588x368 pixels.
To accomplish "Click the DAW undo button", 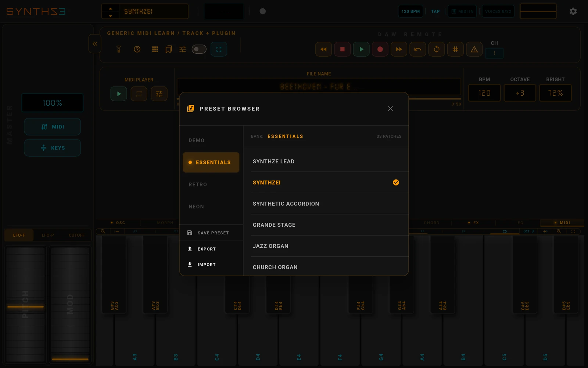I will [418, 49].
